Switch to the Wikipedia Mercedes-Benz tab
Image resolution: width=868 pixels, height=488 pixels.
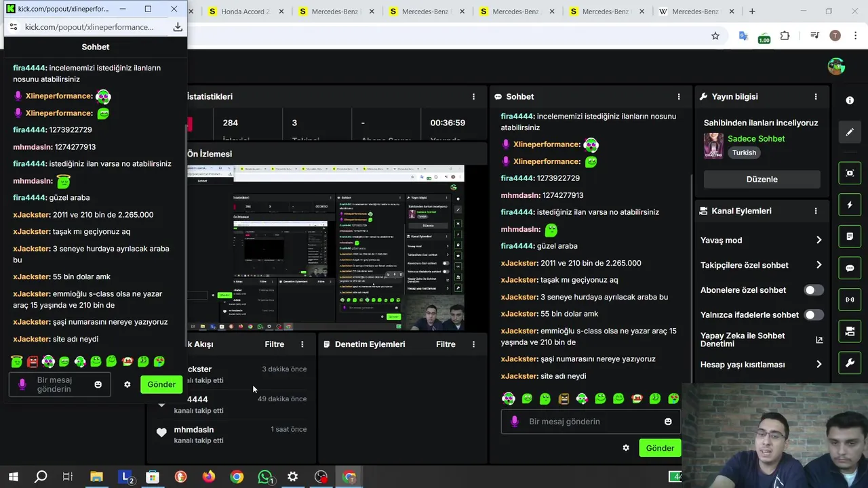point(695,12)
